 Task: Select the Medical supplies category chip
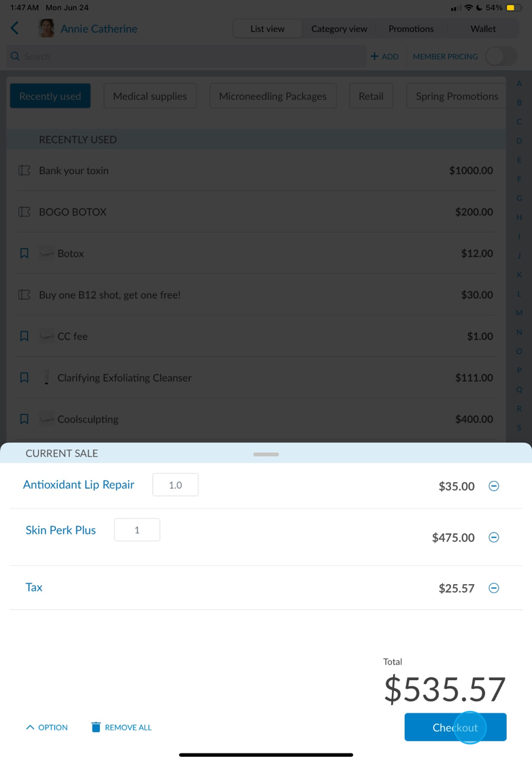pyautogui.click(x=150, y=96)
